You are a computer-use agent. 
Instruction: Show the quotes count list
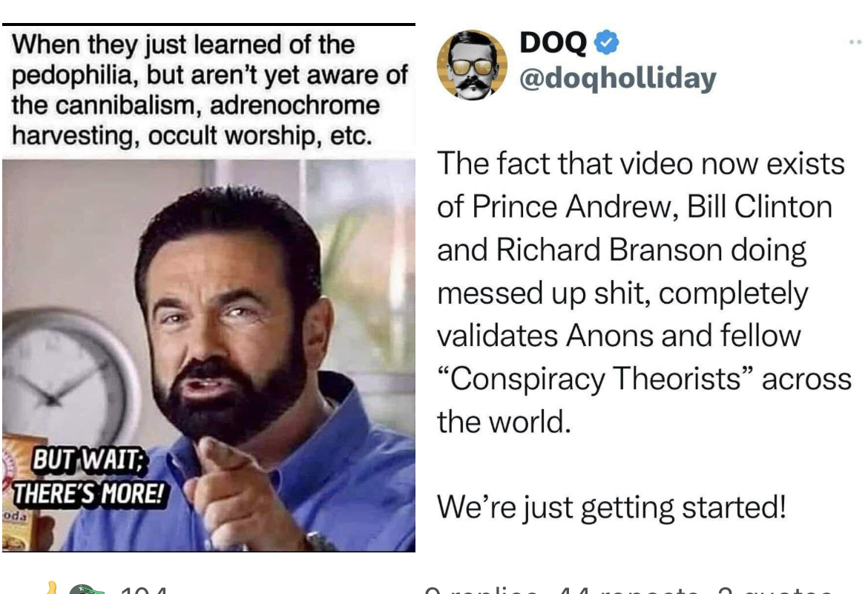click(774, 590)
